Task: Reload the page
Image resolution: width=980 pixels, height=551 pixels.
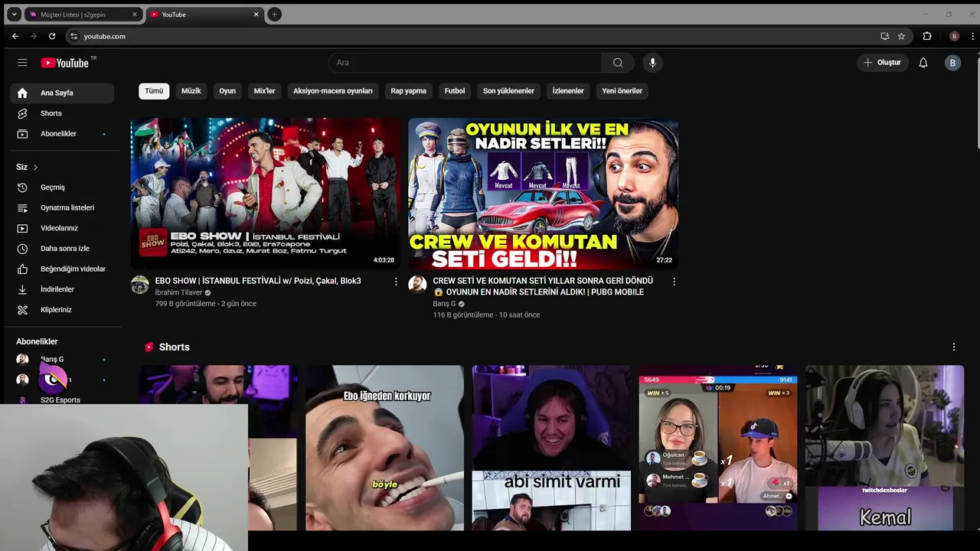Action: coord(52,36)
